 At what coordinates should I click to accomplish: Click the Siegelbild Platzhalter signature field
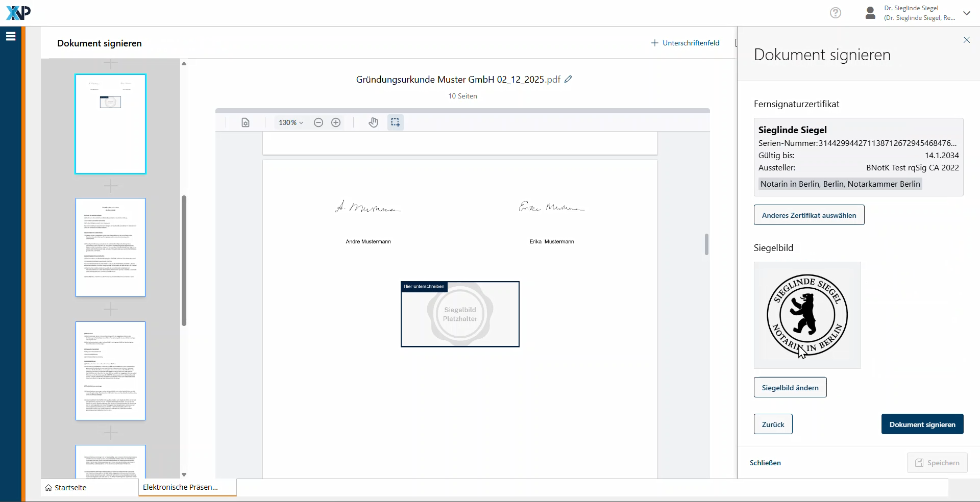point(460,314)
